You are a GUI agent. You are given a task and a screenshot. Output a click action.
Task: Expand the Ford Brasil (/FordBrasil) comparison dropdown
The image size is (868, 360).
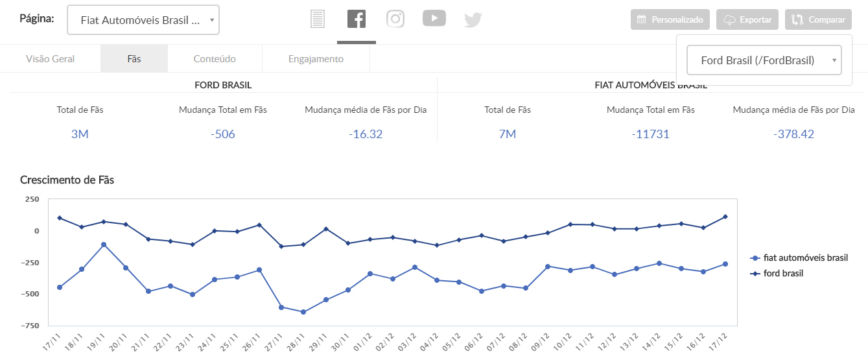tap(764, 60)
